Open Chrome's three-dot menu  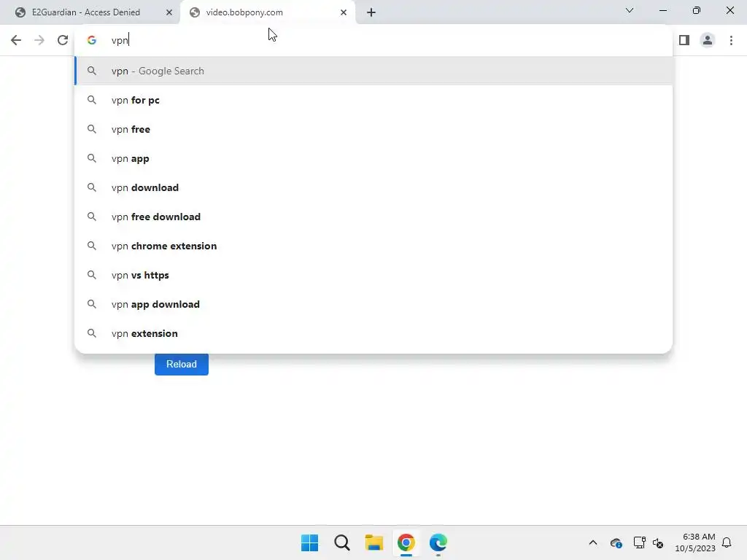(731, 40)
